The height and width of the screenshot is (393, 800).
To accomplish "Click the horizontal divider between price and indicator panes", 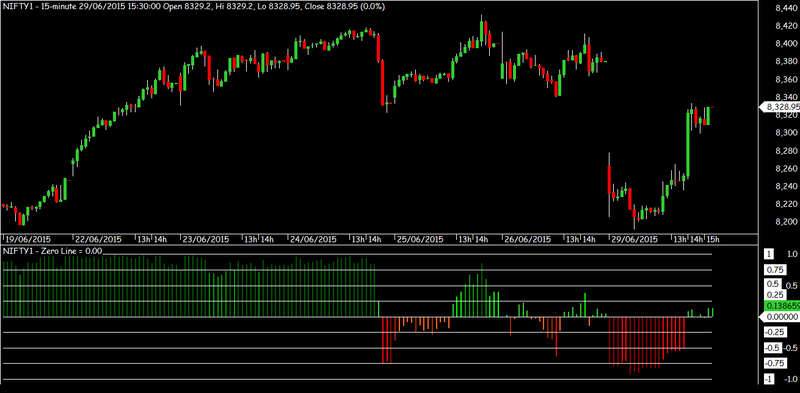I will point(379,245).
